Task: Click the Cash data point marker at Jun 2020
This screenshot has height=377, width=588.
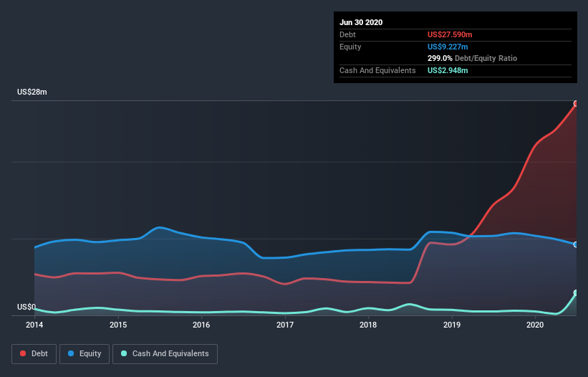Action: click(x=576, y=292)
